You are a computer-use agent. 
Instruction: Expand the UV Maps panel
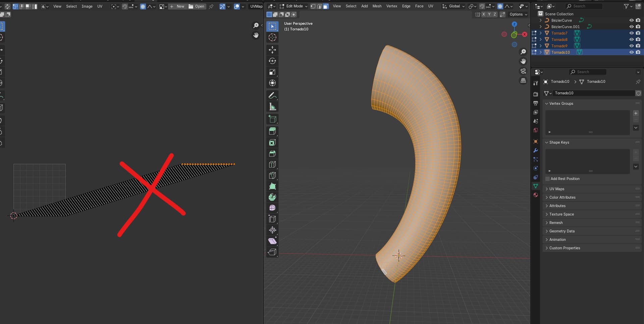557,189
